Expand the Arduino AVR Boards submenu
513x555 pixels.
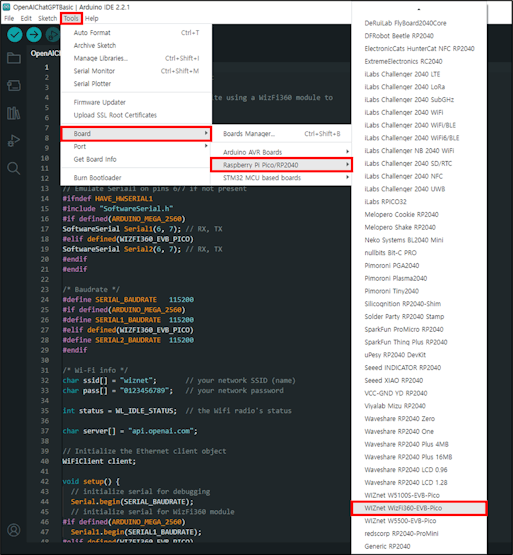(x=281, y=152)
